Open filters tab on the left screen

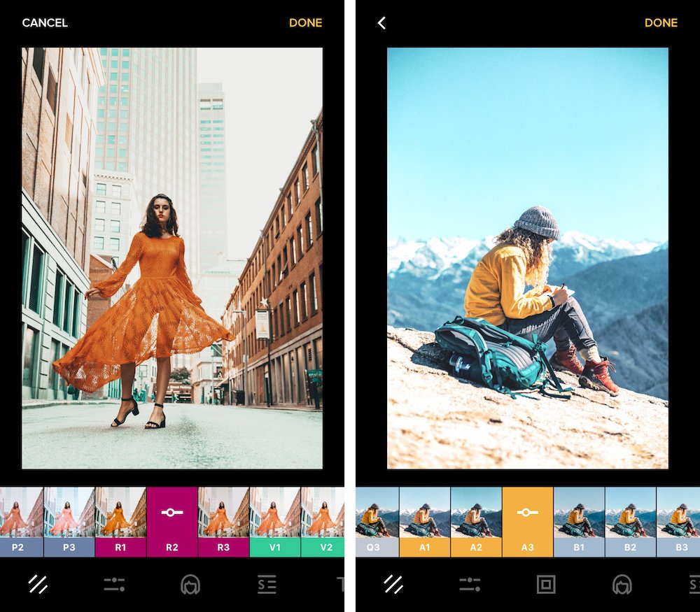(38, 584)
